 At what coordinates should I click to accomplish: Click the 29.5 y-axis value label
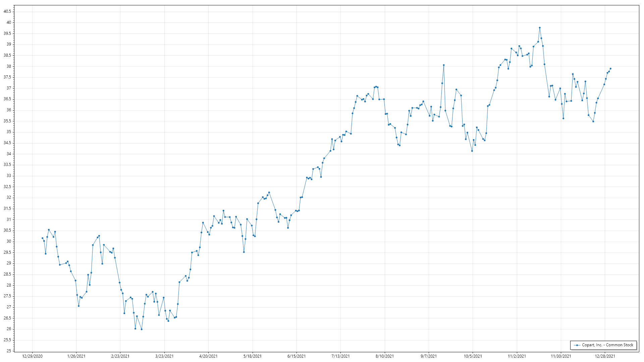[x=7, y=252]
